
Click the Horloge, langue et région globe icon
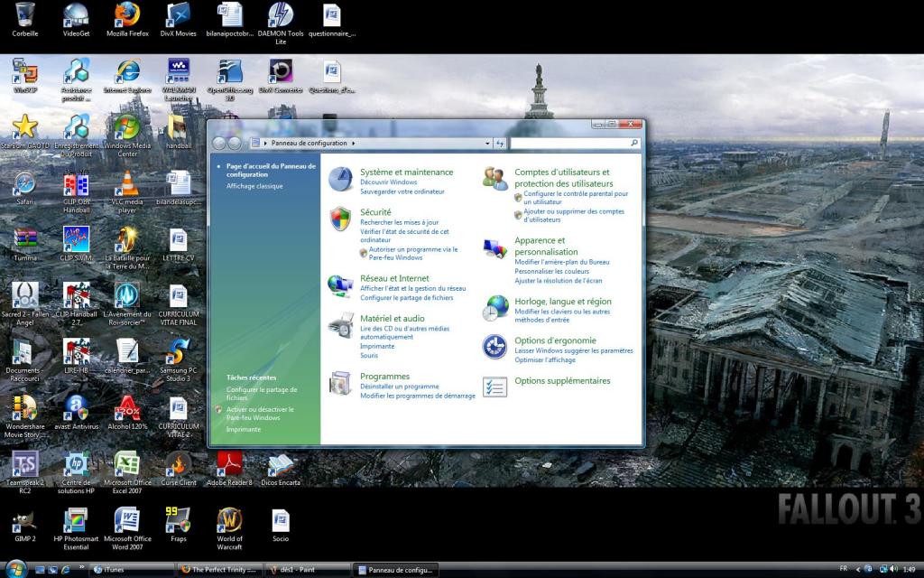point(495,308)
